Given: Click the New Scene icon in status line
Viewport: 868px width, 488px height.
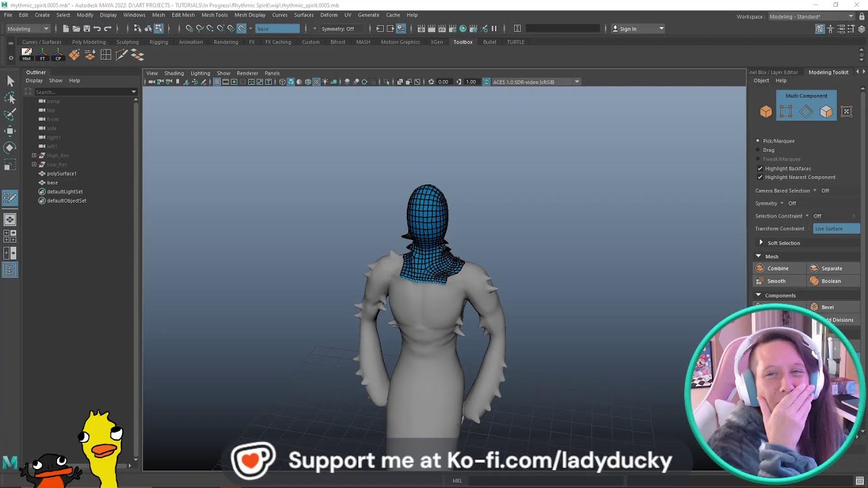Looking at the screenshot, I should (66, 28).
